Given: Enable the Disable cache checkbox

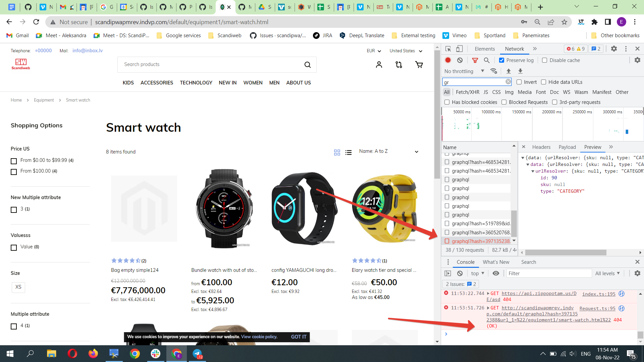Looking at the screenshot, I should point(545,60).
